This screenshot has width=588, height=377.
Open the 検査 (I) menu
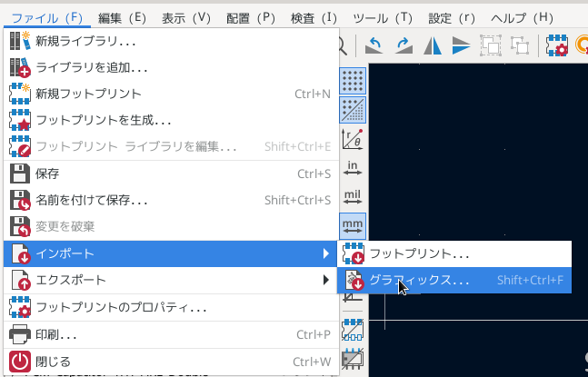click(x=314, y=18)
